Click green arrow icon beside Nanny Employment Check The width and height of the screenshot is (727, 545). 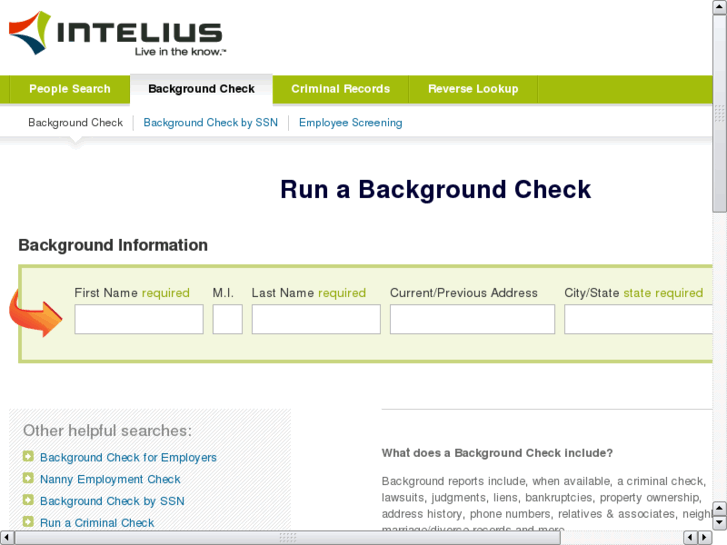click(28, 478)
